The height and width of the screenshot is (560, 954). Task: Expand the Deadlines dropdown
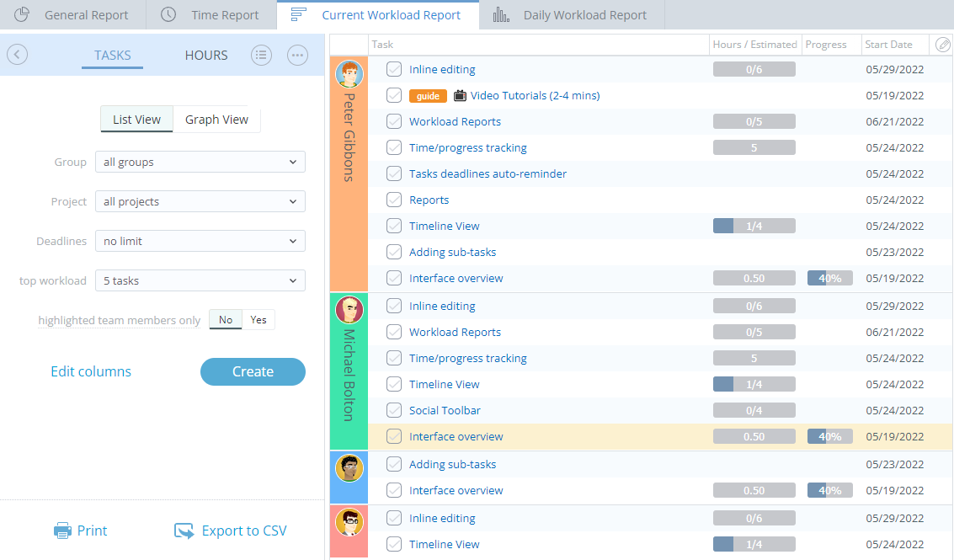click(200, 241)
